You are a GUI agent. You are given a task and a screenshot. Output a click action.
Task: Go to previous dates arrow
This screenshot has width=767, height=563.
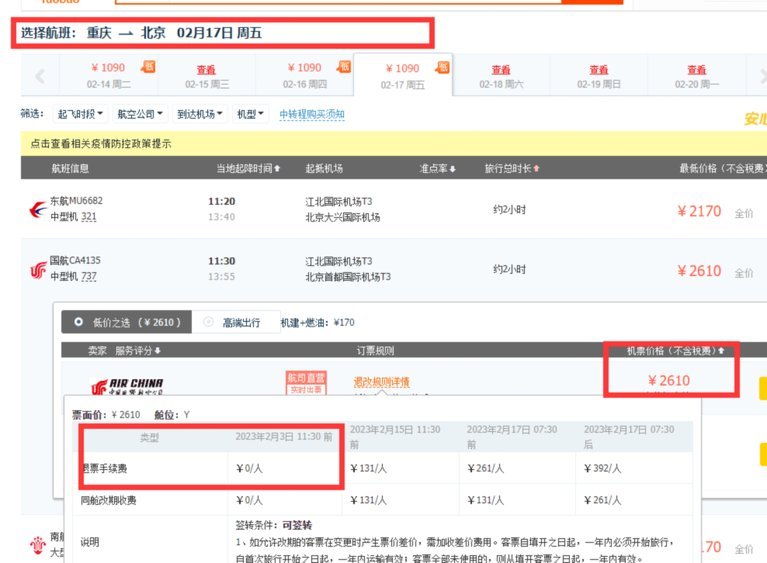click(40, 76)
